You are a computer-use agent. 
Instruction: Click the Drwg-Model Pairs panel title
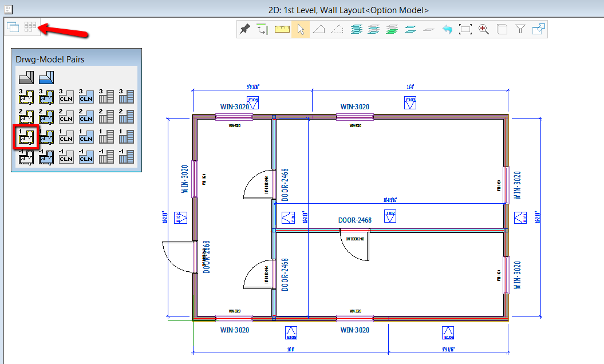tap(50, 59)
